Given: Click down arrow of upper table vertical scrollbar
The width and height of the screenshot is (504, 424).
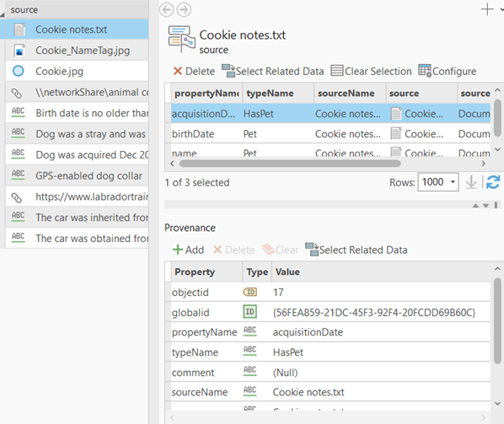Looking at the screenshot, I should [x=497, y=149].
